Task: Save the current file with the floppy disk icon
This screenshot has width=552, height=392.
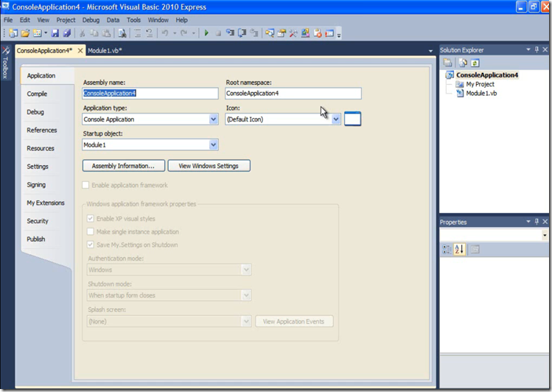Action: 55,33
